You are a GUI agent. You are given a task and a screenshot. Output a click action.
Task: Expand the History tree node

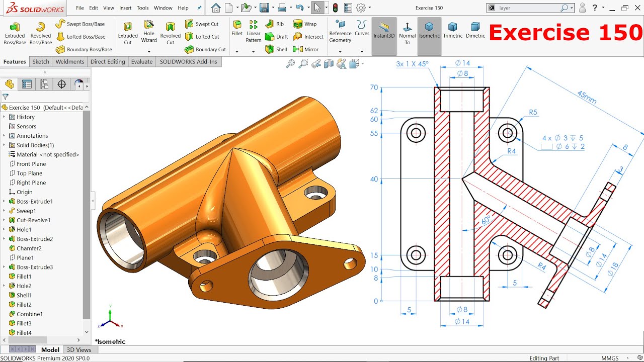pyautogui.click(x=4, y=117)
